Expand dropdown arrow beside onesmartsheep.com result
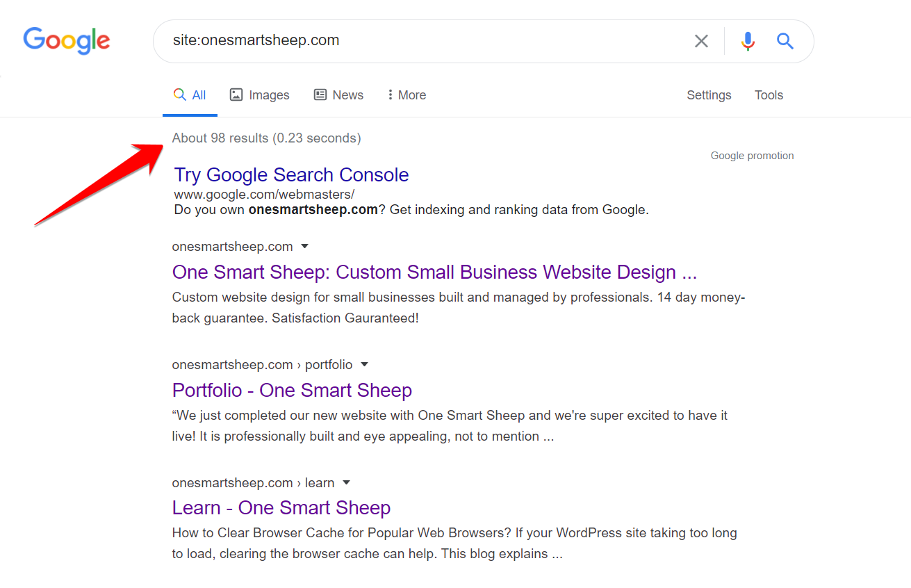 coord(304,247)
